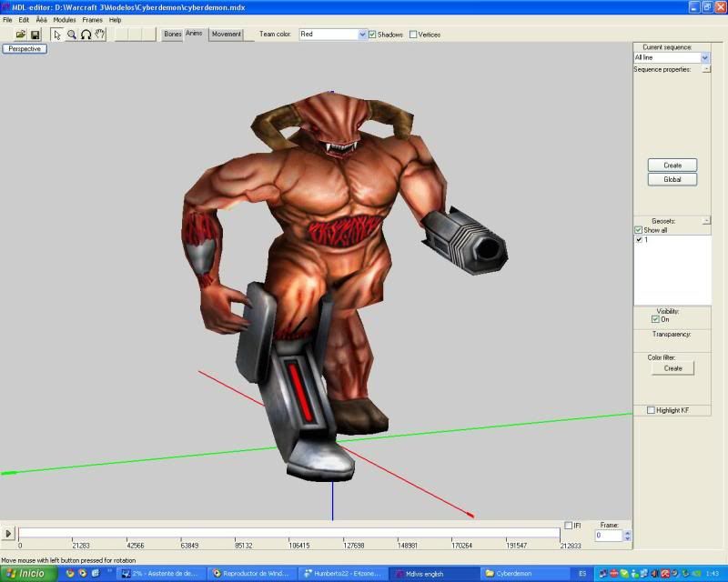This screenshot has width=728, height=582.
Task: Switch to Reproductor de Windows taskbar item
Action: pos(253,574)
